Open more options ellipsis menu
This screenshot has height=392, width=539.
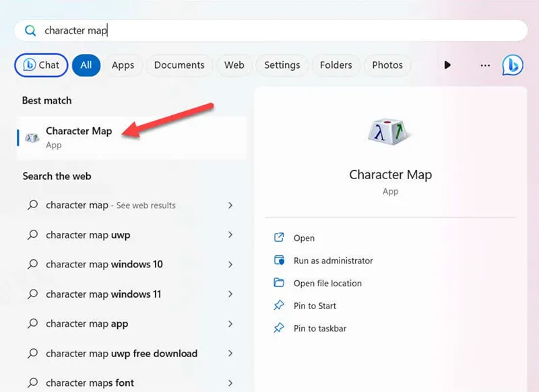click(485, 65)
